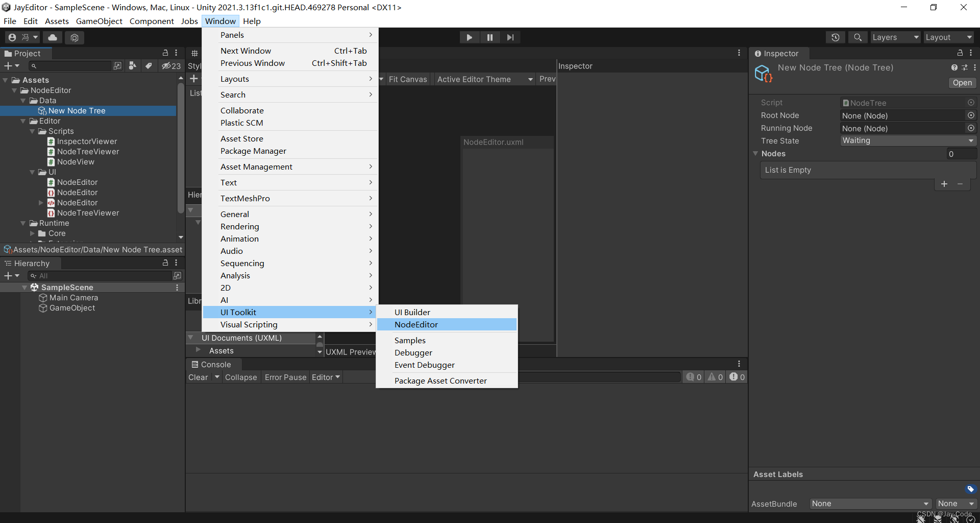This screenshot has height=523, width=980.
Task: Expand the Core folder
Action: point(32,233)
